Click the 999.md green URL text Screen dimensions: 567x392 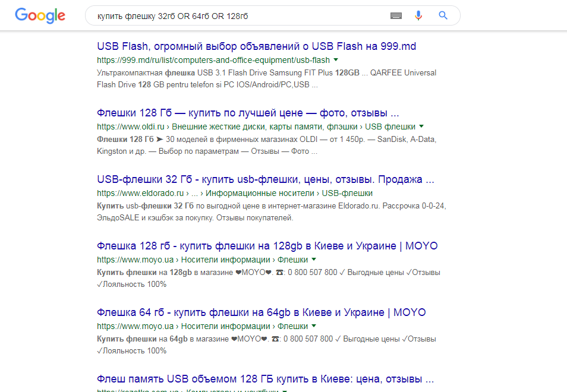(x=213, y=60)
